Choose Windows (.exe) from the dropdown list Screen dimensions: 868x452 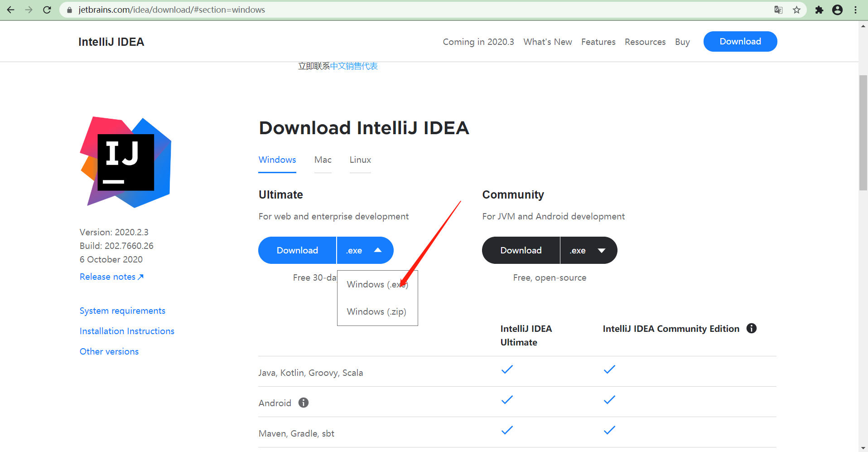click(x=377, y=284)
